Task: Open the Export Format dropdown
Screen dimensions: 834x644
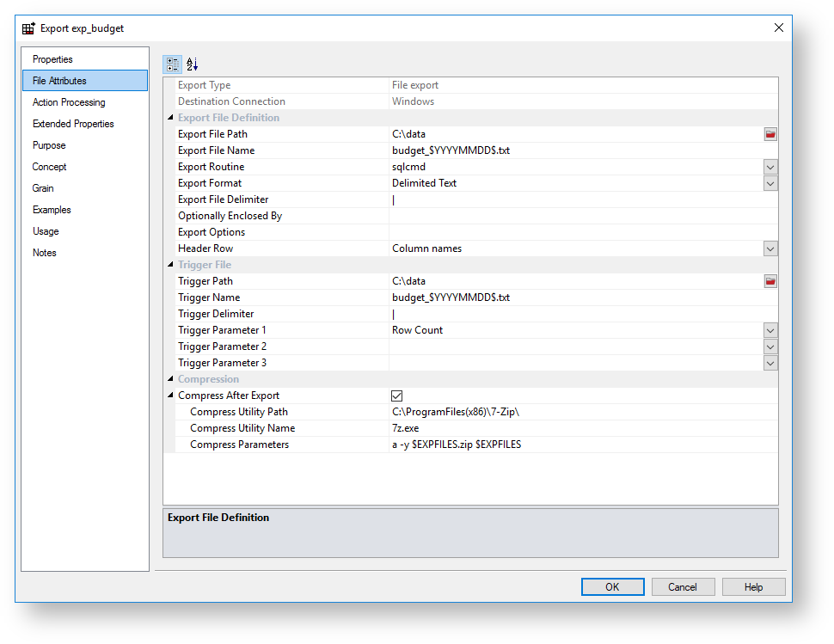Action: [x=770, y=183]
